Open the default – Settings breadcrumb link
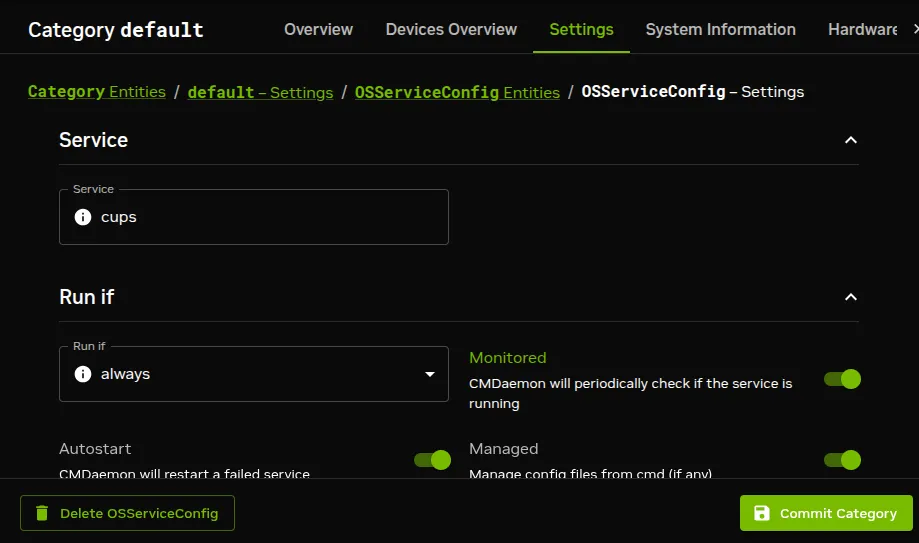The width and height of the screenshot is (919, 543). (260, 92)
